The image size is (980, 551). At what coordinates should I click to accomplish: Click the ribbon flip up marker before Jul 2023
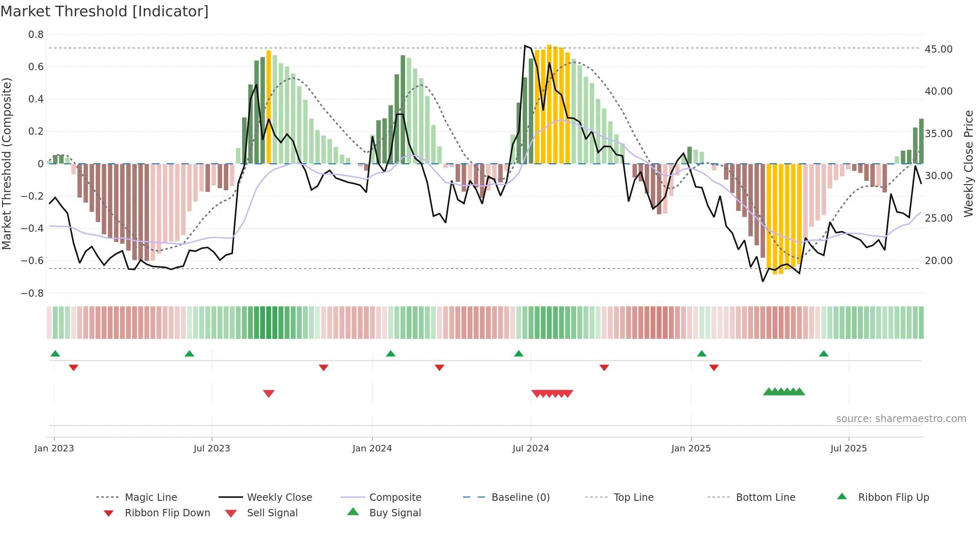click(x=189, y=353)
